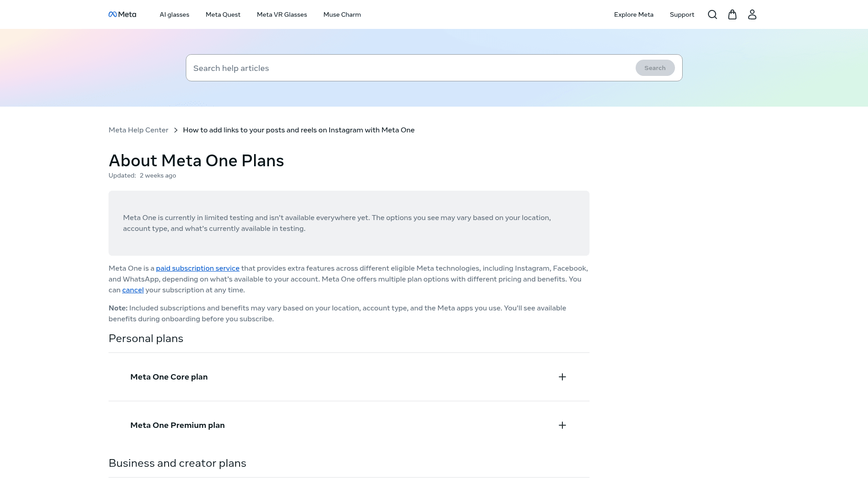The image size is (868, 488).
Task: Follow the paid subscription service link
Action: pyautogui.click(x=198, y=268)
